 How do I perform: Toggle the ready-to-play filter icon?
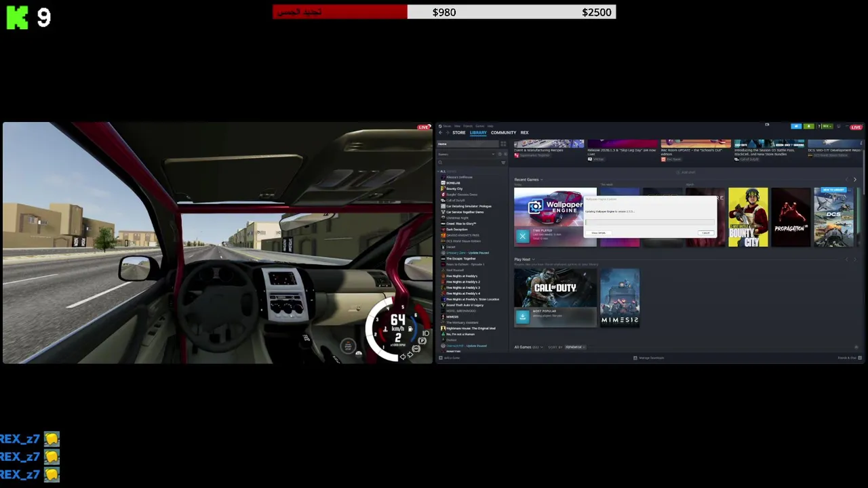[x=505, y=155]
